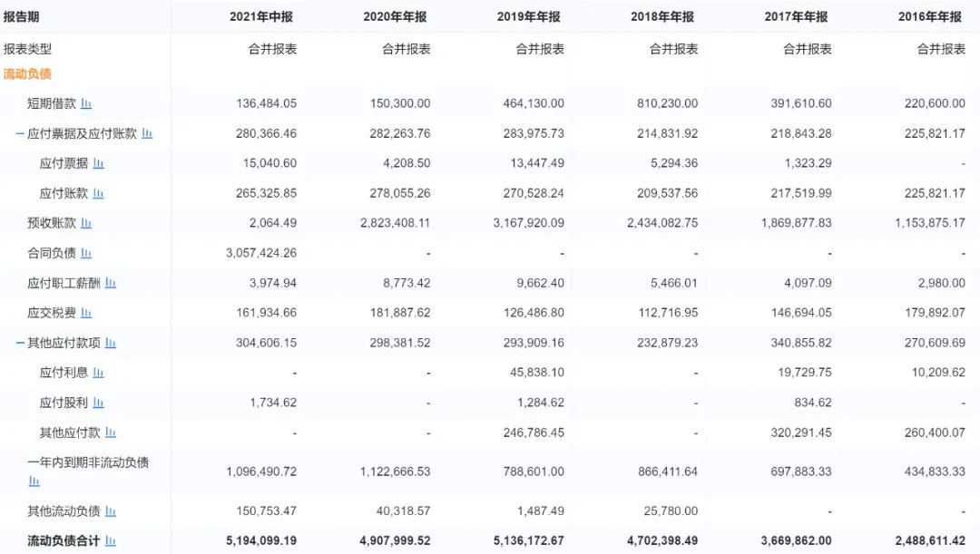Open chart for 应付利息 row
The height and width of the screenshot is (554, 980).
[99, 373]
